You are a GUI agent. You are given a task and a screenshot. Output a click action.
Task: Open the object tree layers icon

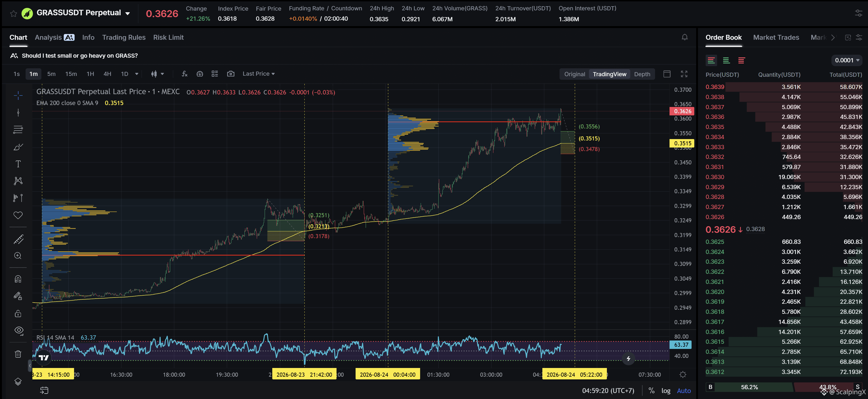coord(18,382)
